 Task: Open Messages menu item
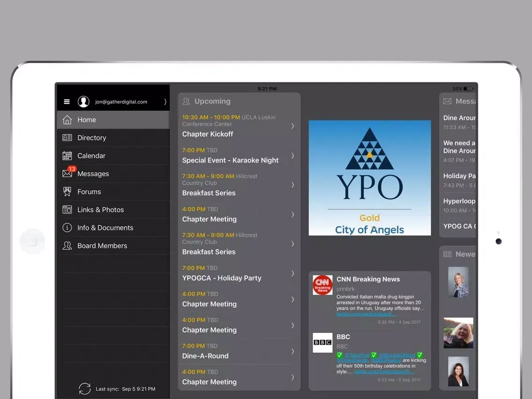pyautogui.click(x=113, y=174)
